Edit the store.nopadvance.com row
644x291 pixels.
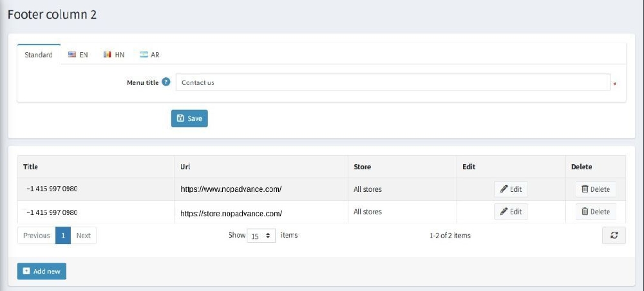(x=511, y=212)
